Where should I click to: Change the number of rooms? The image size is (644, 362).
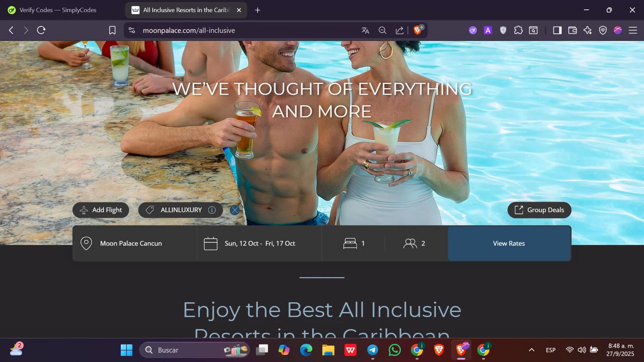click(x=353, y=243)
